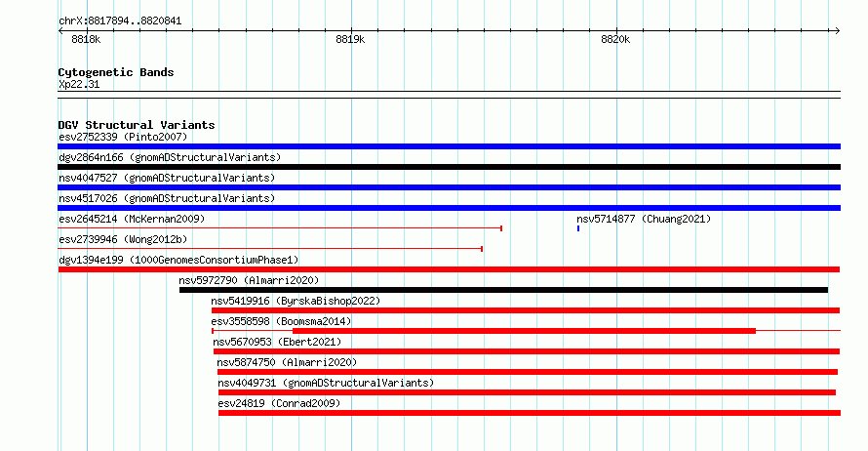Click the thin red line of esv2645214
Screen dimensions: 868x451
[280, 228]
